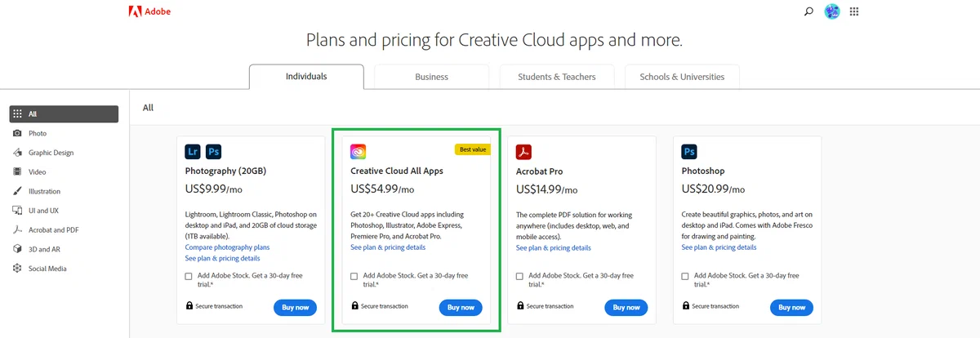Buy now for Acrobat Pro plan
This screenshot has height=338, width=980.
pos(626,308)
